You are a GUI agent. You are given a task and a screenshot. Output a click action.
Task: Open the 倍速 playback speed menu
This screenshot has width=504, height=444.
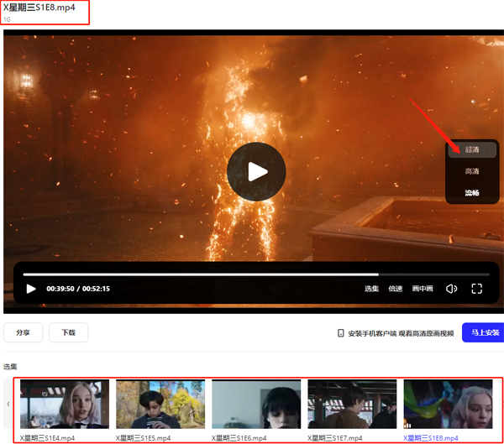point(396,289)
